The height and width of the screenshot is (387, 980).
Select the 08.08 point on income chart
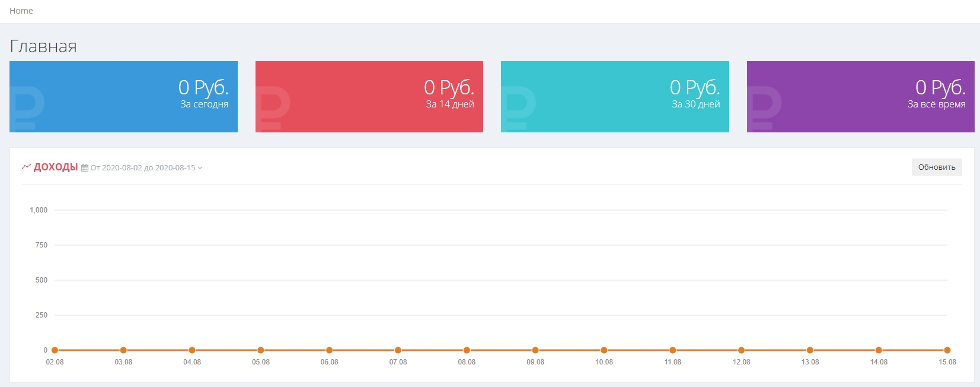tap(467, 350)
